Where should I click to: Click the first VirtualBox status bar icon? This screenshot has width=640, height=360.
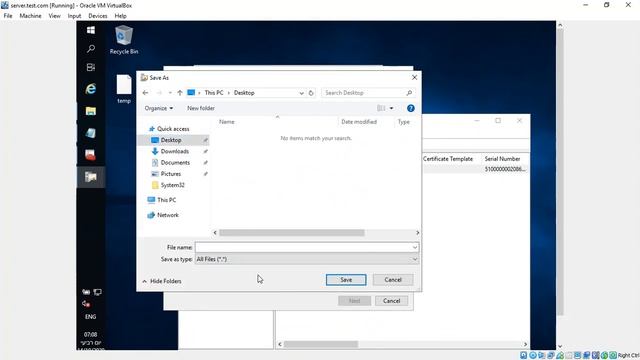coord(524,356)
